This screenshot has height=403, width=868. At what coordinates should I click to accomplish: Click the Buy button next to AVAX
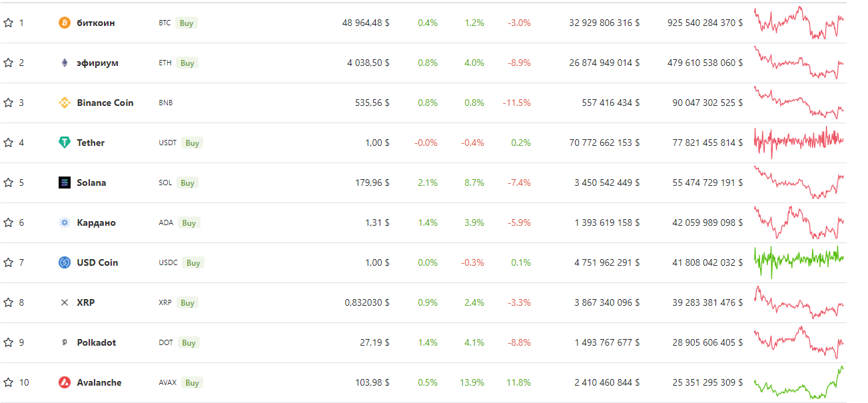(x=192, y=382)
